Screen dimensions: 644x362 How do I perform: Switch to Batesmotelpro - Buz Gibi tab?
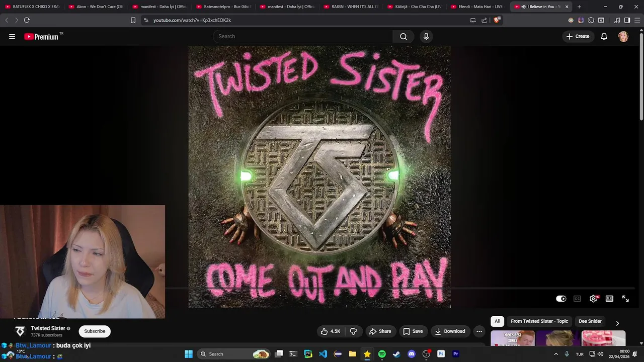224,7
